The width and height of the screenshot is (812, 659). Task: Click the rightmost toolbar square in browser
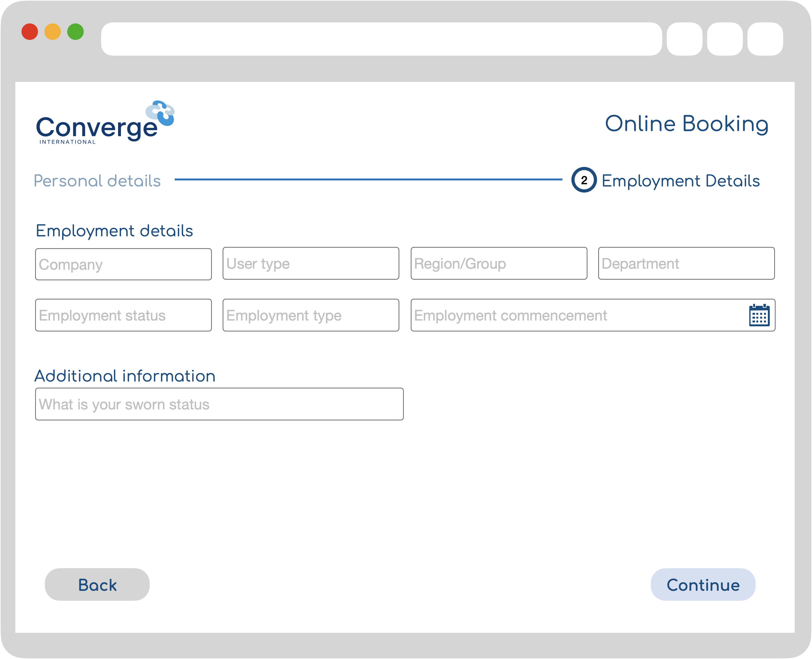click(765, 39)
